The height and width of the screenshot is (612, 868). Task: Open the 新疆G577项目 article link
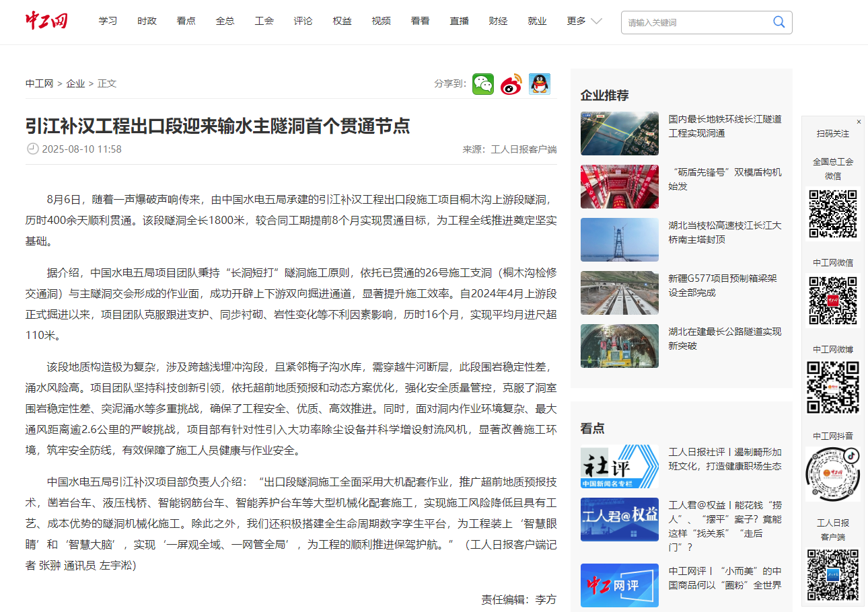tap(722, 285)
